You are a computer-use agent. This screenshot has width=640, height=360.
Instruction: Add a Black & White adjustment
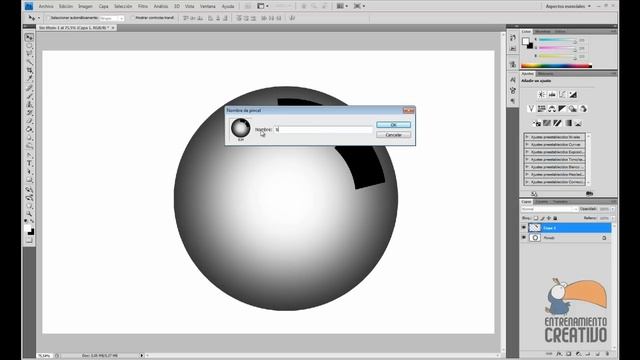coord(562,109)
